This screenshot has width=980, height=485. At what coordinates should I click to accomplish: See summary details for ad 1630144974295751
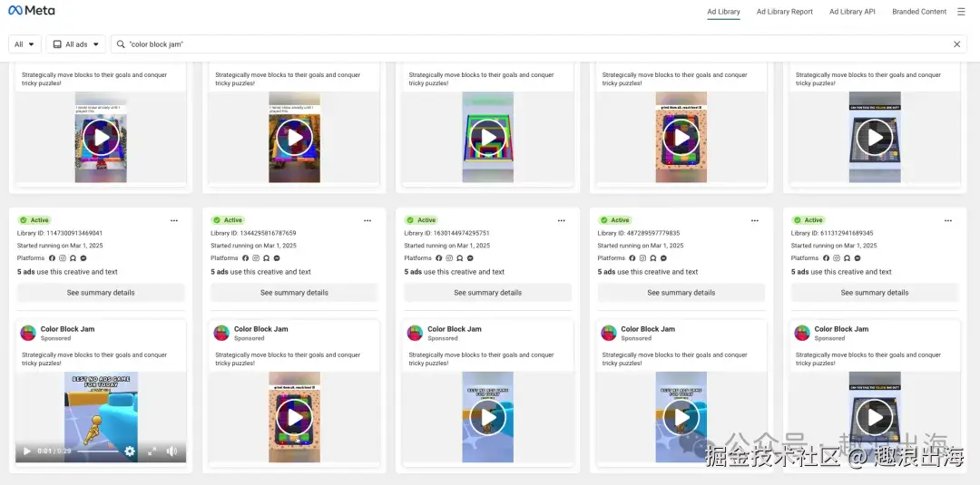[487, 292]
